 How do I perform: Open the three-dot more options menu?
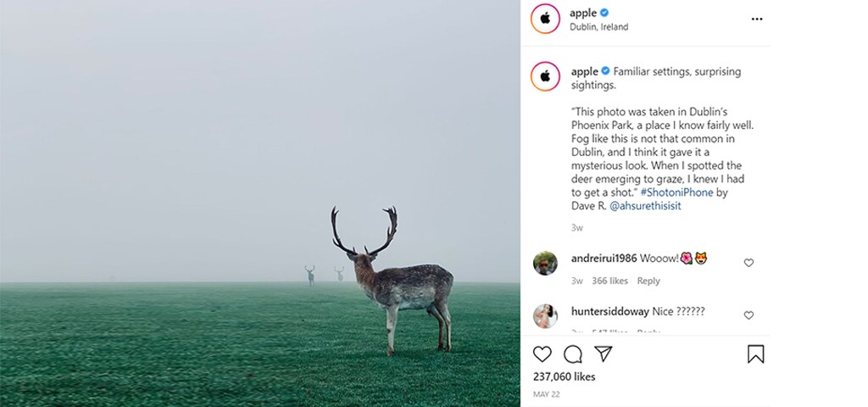coord(756,19)
